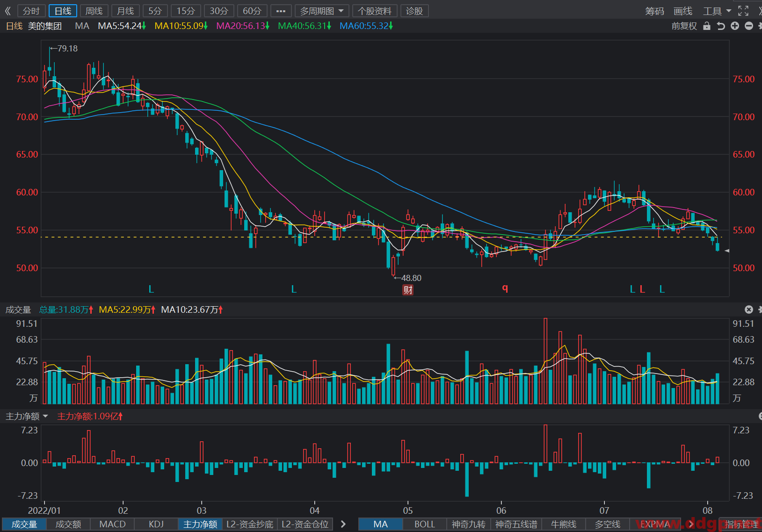This screenshot has height=532, width=762.
Task: Toggle the chart lock icon
Action: [x=707, y=26]
